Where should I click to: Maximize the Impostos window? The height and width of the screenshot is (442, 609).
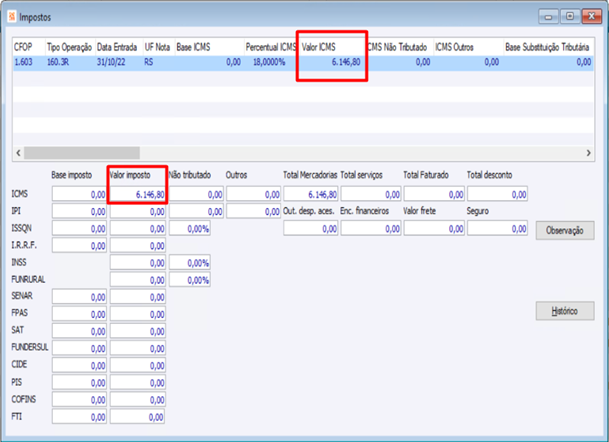coord(570,17)
